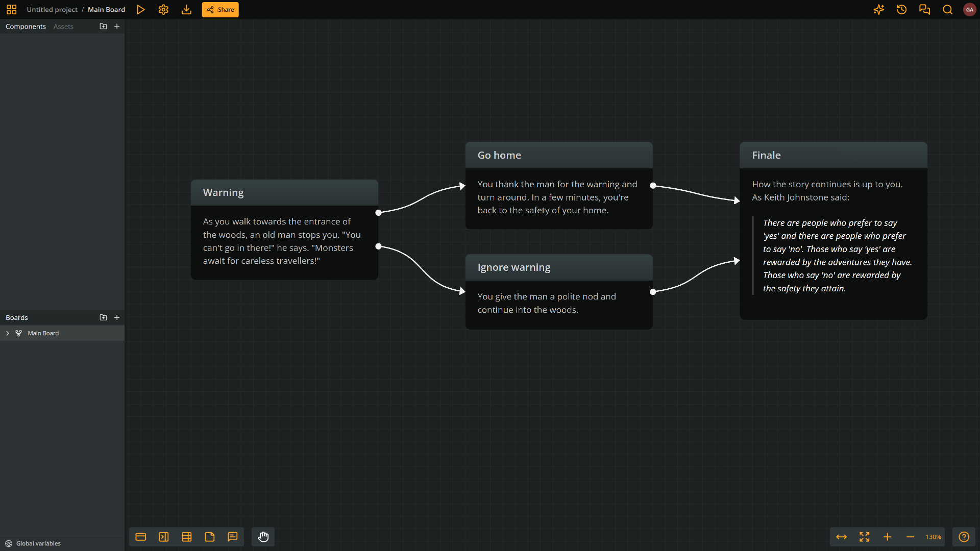
Task: Switch to the Assets tab
Action: tap(63, 27)
